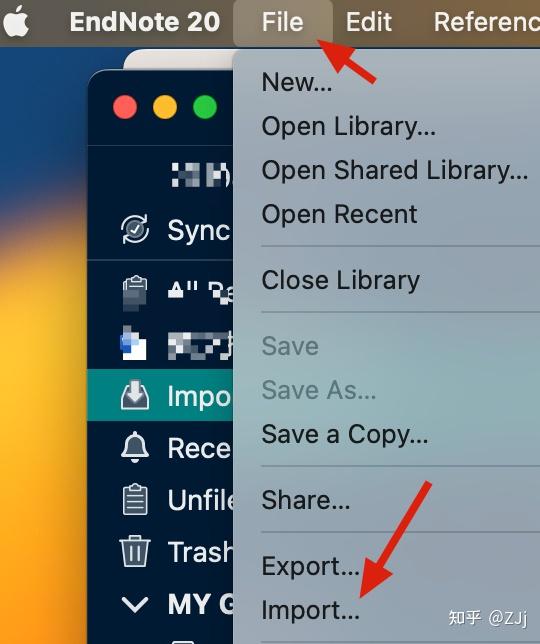Click the Sync status circular-arrows icon
The height and width of the screenshot is (644, 540).
pos(135,229)
